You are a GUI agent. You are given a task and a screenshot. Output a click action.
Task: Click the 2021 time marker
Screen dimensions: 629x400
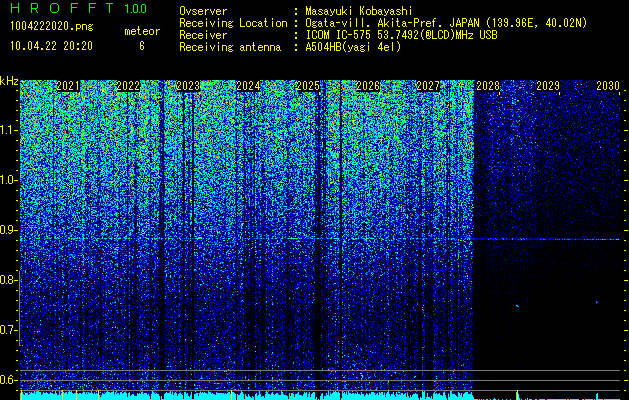(68, 86)
